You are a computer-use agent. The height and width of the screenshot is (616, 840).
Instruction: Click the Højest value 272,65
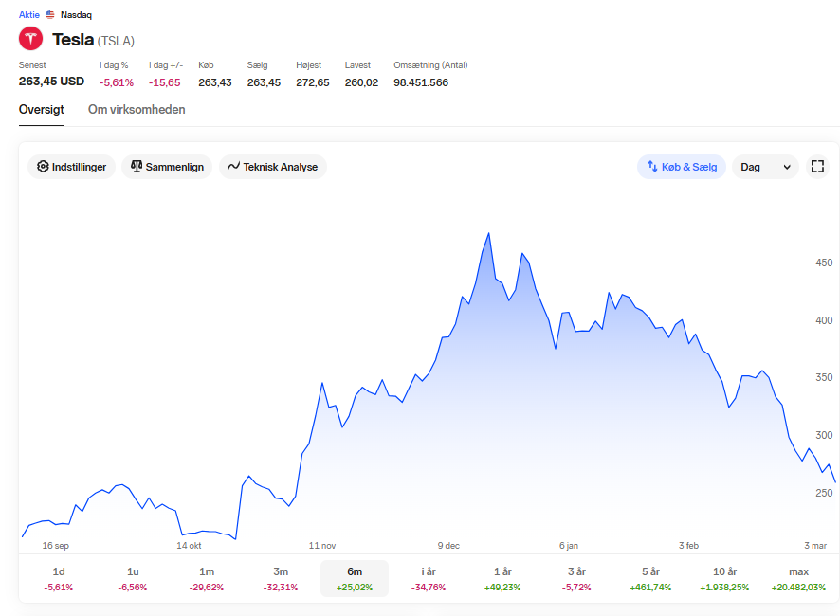[312, 82]
